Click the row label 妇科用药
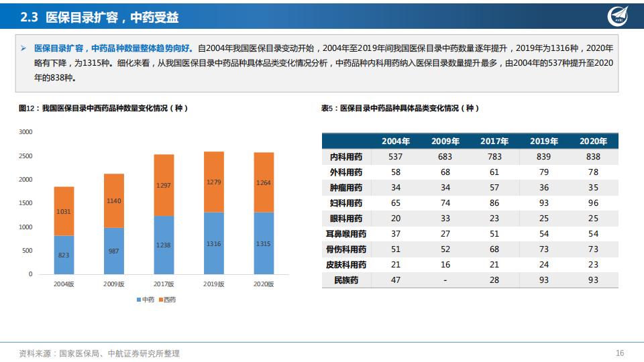Viewport: 644px width, 362px height. click(x=346, y=203)
